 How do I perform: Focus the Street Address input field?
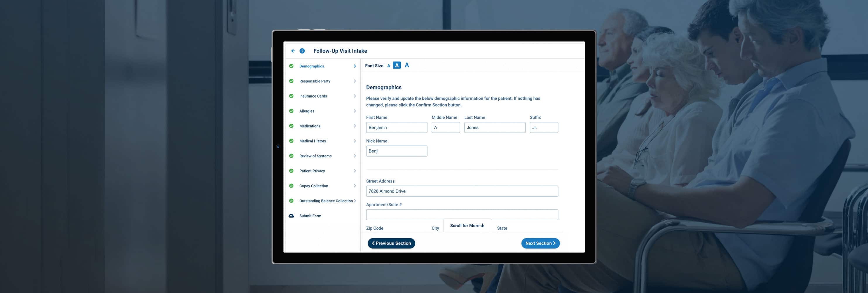click(462, 191)
